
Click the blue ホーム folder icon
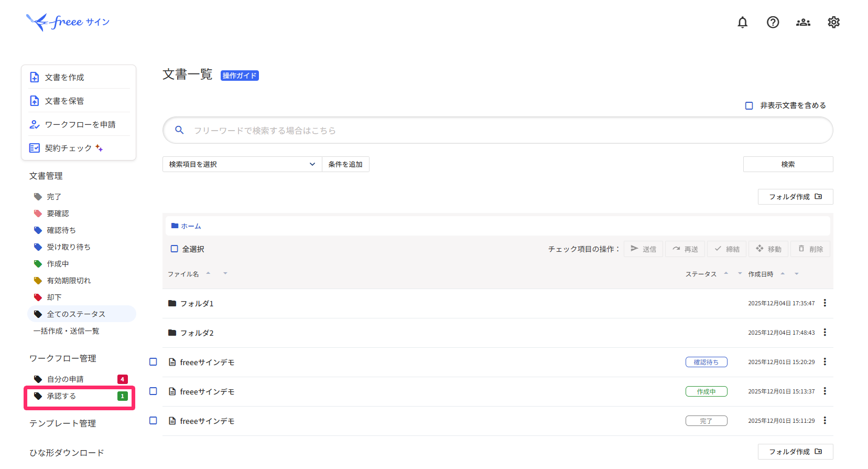(175, 226)
